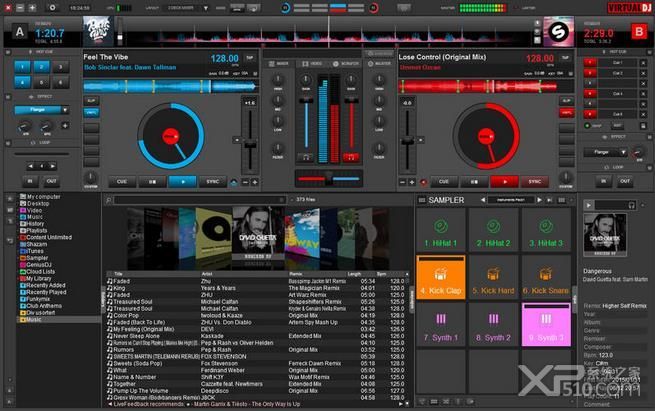Screen dimensions: 655x411
Task: Open the Flanger effect dropdown on right deck
Action: tap(623, 152)
